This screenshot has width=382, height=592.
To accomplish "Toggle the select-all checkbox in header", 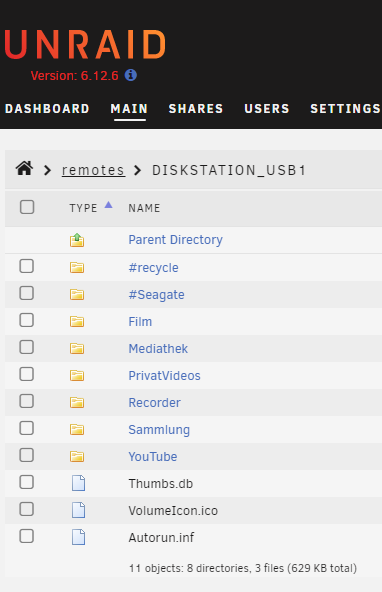I will pos(27,207).
